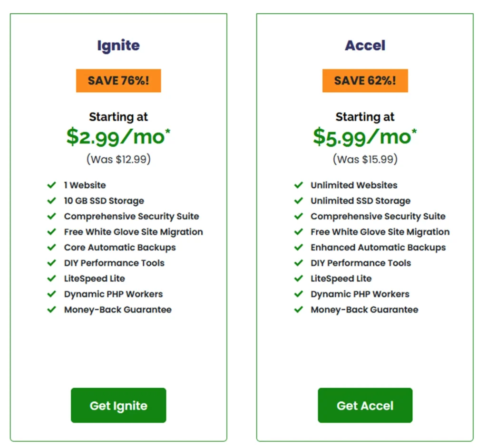Select the SAVE 76%! orange badge
The image size is (487, 448).
[x=118, y=81]
